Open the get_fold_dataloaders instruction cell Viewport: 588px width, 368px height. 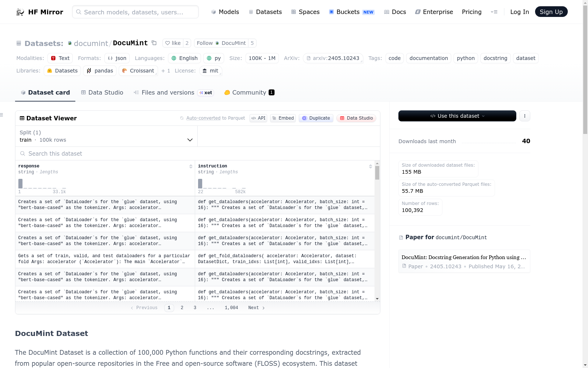click(284, 259)
